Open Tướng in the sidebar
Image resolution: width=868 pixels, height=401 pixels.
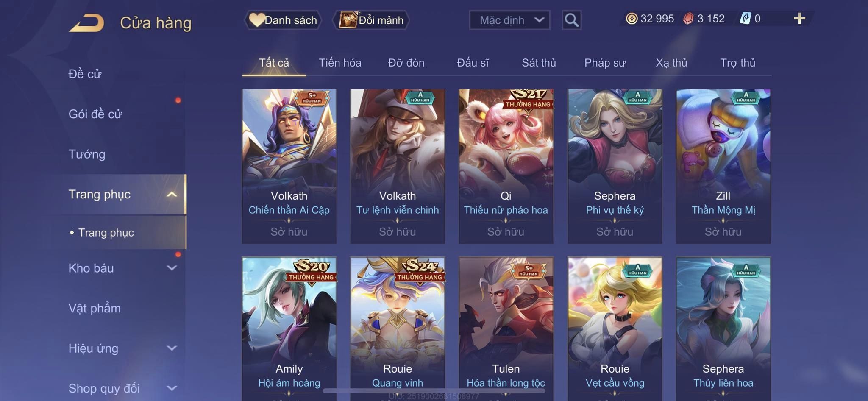[x=87, y=154]
